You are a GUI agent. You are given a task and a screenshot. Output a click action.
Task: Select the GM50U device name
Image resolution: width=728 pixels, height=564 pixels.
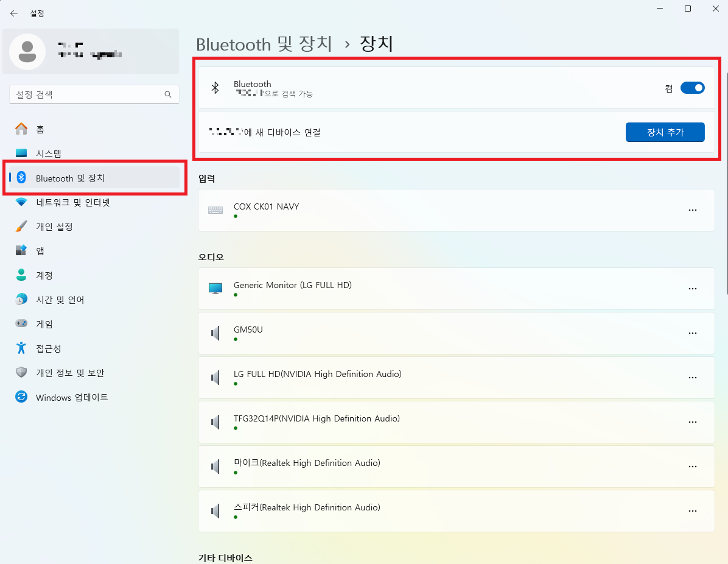click(x=248, y=330)
